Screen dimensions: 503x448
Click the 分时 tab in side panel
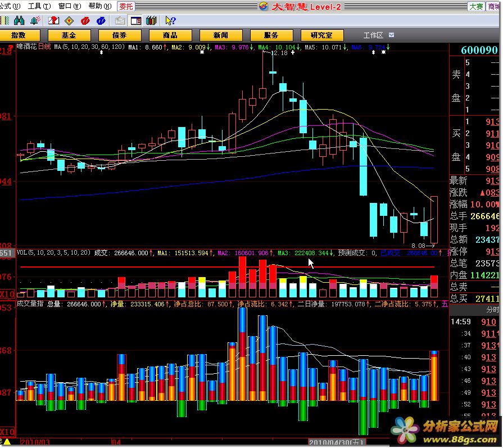click(492, 310)
